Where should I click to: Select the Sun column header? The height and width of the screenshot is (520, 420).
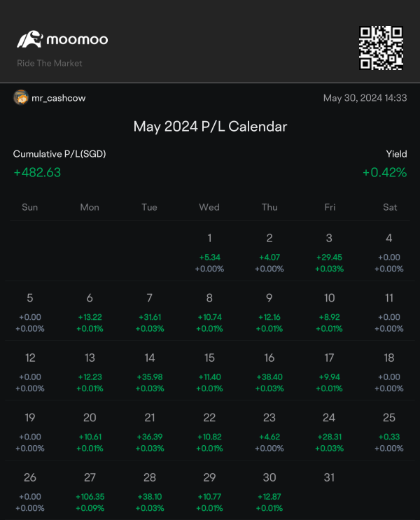tap(30, 207)
